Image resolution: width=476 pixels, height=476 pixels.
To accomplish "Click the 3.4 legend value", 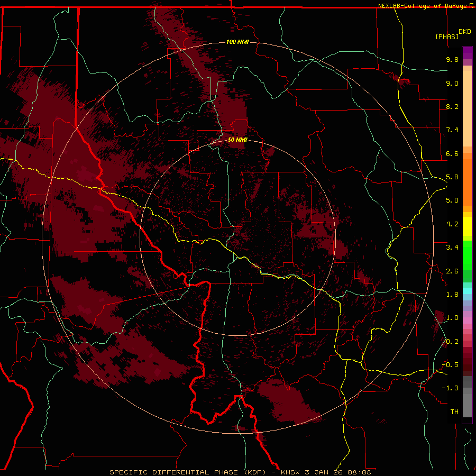I will (452, 248).
